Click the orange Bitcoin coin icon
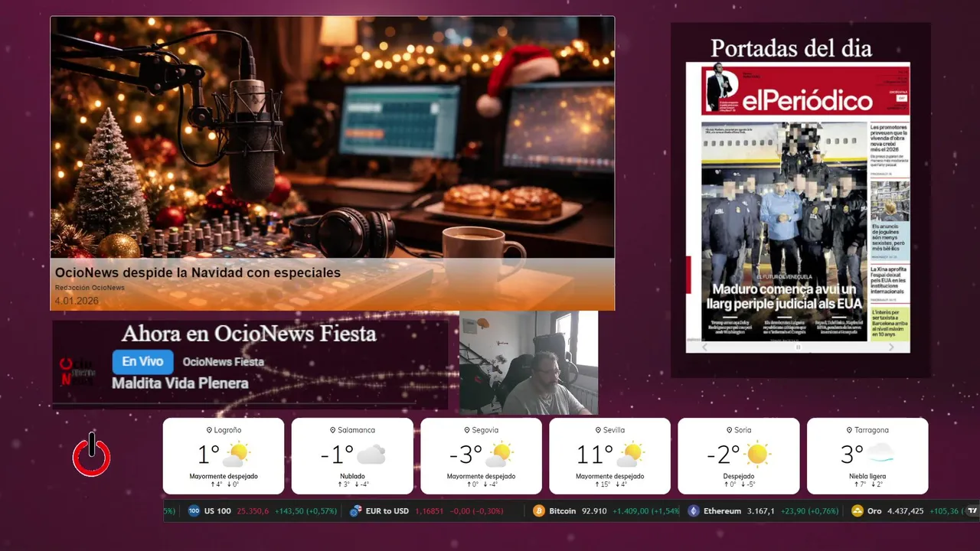 (538, 510)
